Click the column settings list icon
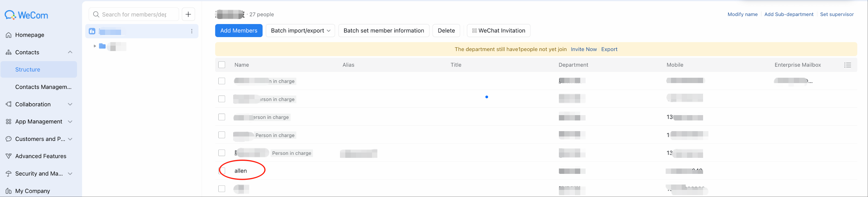This screenshot has width=868, height=197. (848, 65)
